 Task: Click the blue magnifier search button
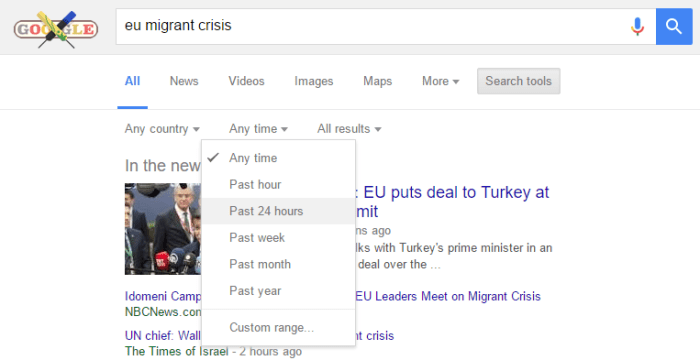tap(674, 26)
